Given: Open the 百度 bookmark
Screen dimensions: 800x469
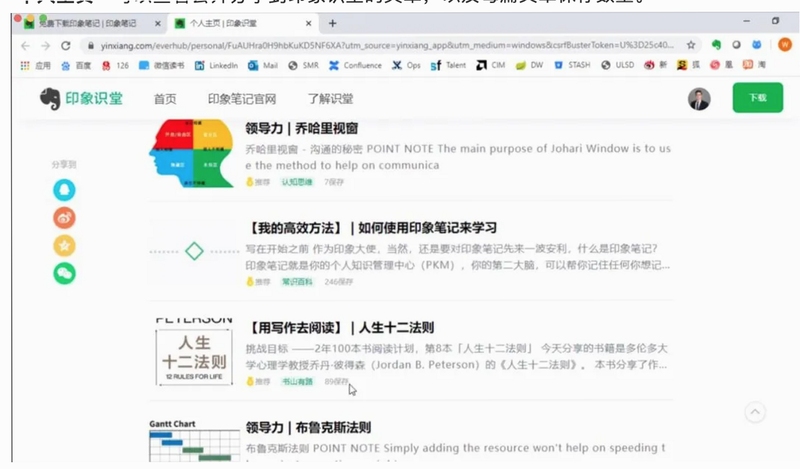Looking at the screenshot, I should (x=76, y=65).
